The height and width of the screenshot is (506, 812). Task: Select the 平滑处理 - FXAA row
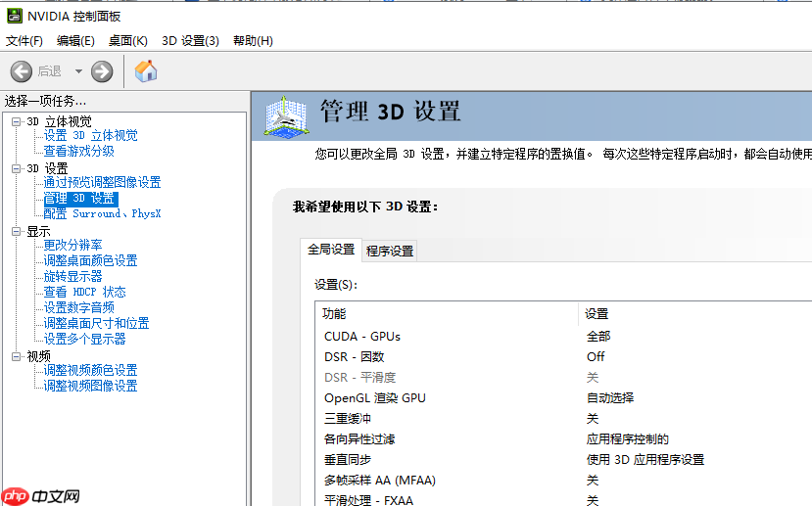click(564, 500)
